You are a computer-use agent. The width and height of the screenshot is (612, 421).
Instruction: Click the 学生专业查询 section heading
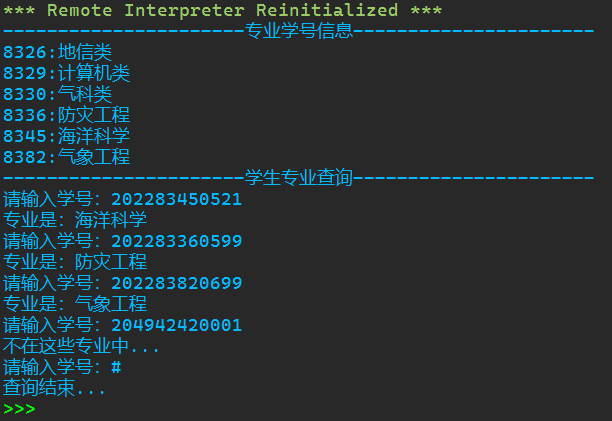pos(299,178)
